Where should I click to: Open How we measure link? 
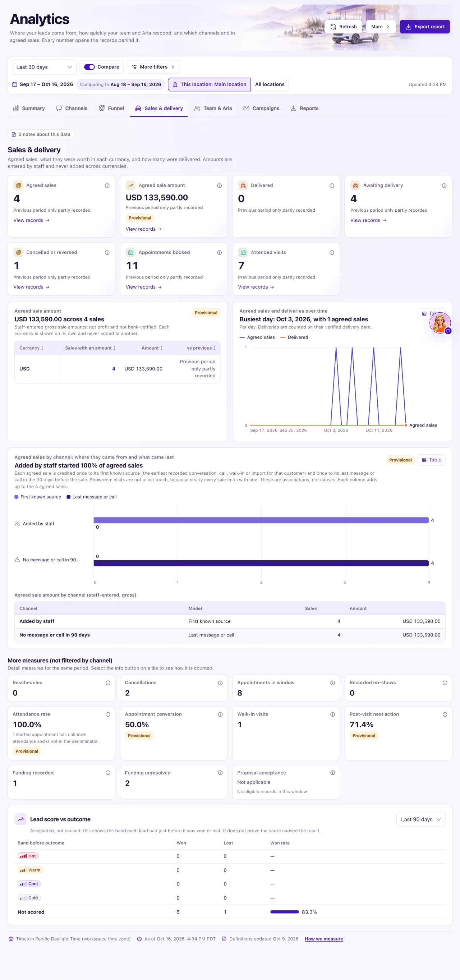click(324, 939)
